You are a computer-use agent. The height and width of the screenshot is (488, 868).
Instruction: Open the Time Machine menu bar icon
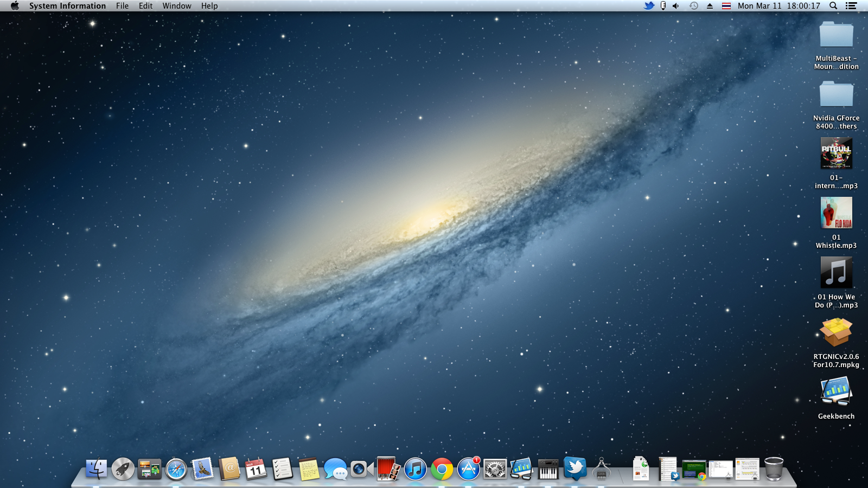(x=693, y=6)
